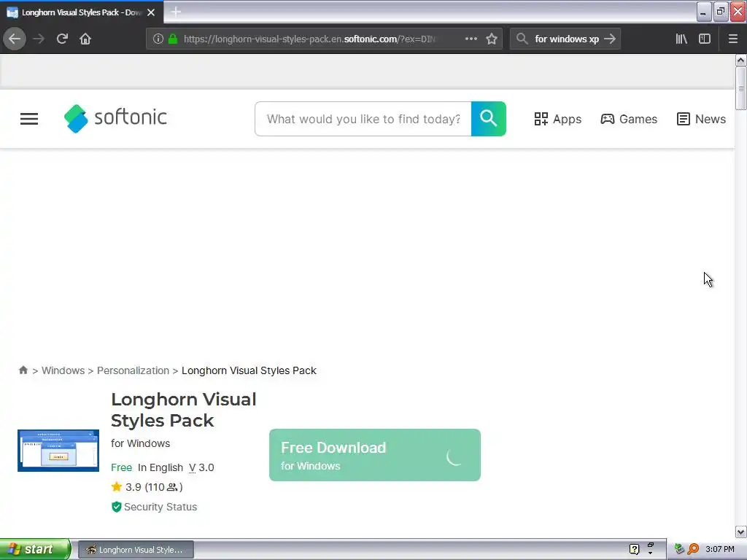This screenshot has width=747, height=560.
Task: Click the magnifier icon in system tray
Action: pyautogui.click(x=693, y=549)
